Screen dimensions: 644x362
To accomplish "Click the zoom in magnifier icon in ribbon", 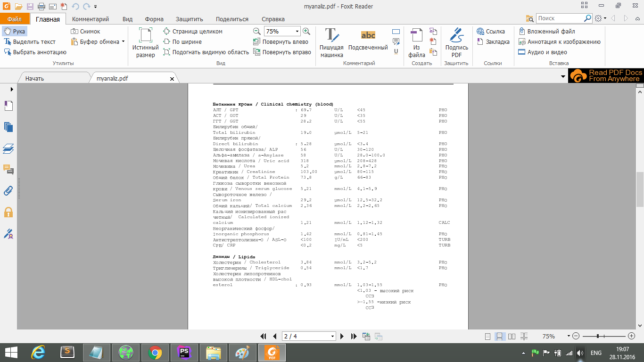I will (x=306, y=31).
